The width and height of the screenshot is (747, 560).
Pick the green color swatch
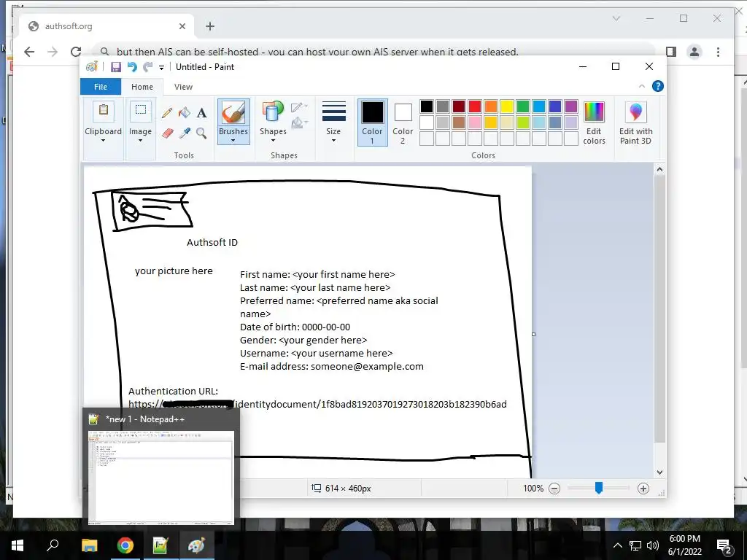[523, 106]
